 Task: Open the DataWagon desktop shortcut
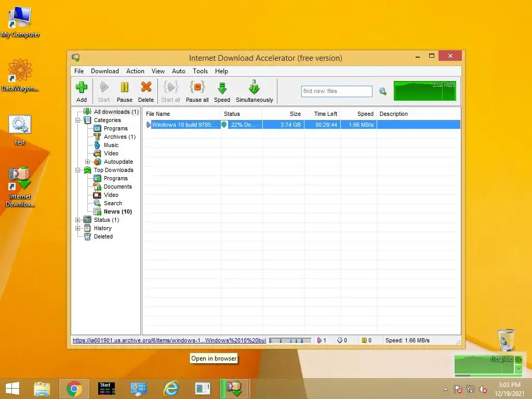coord(20,75)
